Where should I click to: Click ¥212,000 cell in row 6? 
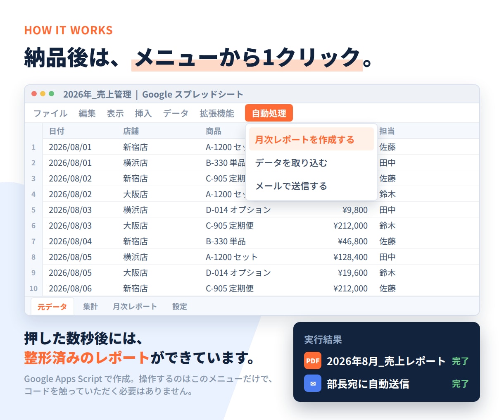click(x=351, y=225)
